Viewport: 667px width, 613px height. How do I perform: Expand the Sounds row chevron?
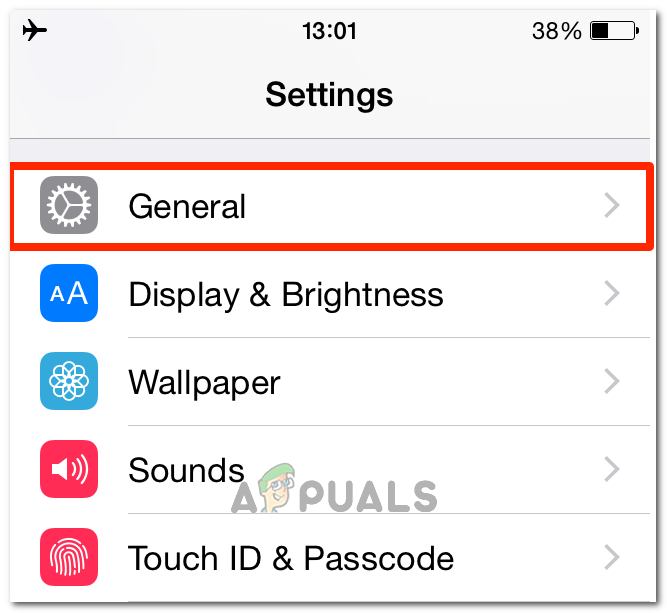click(x=612, y=470)
